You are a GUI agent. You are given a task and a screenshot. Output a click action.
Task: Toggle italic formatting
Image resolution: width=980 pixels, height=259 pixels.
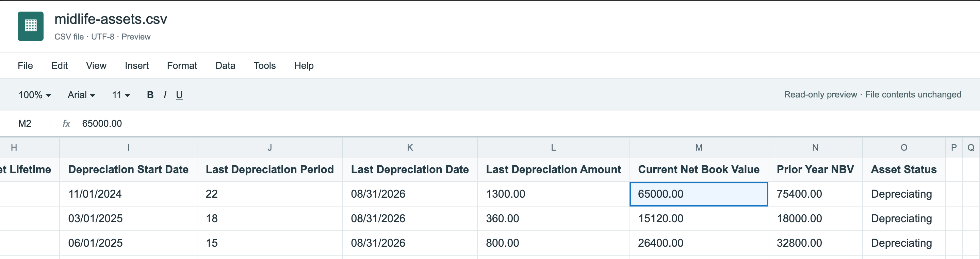165,95
